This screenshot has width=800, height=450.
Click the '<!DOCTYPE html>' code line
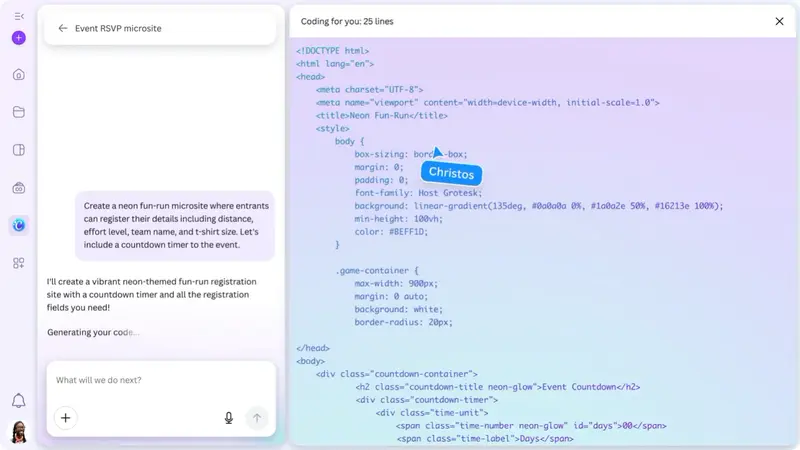332,51
